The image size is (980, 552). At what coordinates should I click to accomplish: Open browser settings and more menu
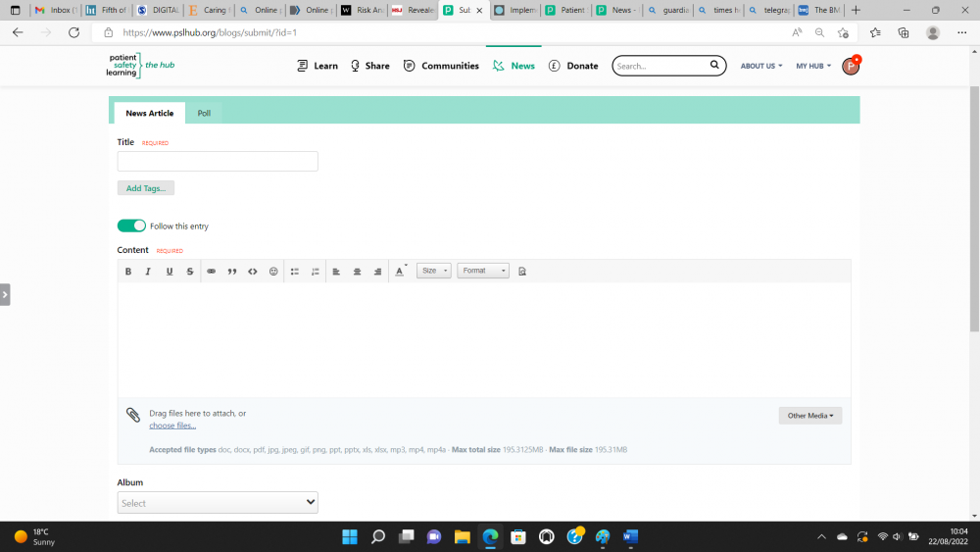click(x=962, y=32)
